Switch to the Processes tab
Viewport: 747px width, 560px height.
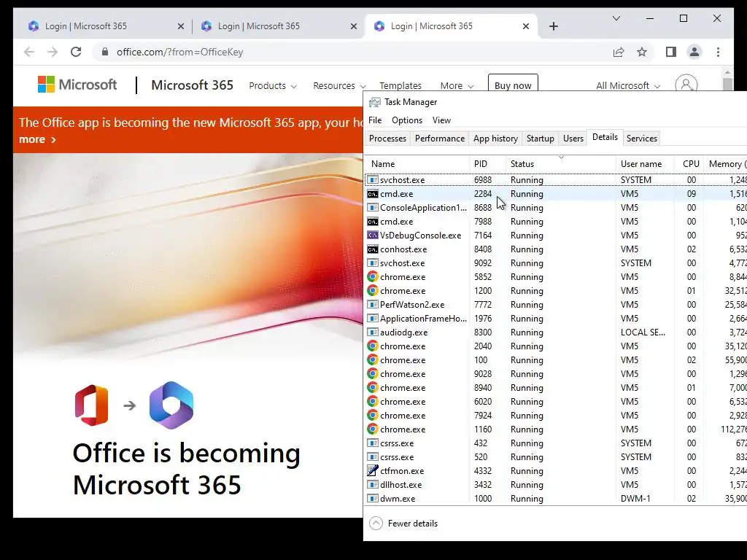click(x=387, y=138)
